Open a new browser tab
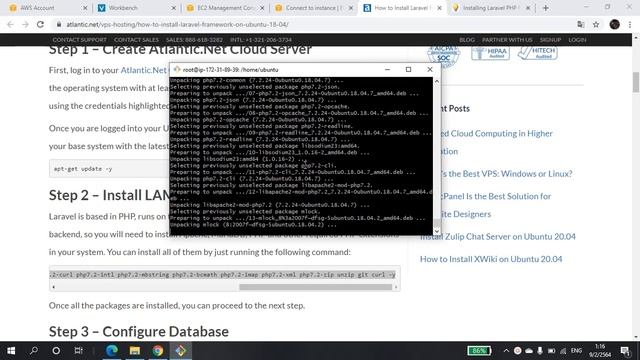This screenshot has height=360, width=640. pyautogui.click(x=546, y=8)
